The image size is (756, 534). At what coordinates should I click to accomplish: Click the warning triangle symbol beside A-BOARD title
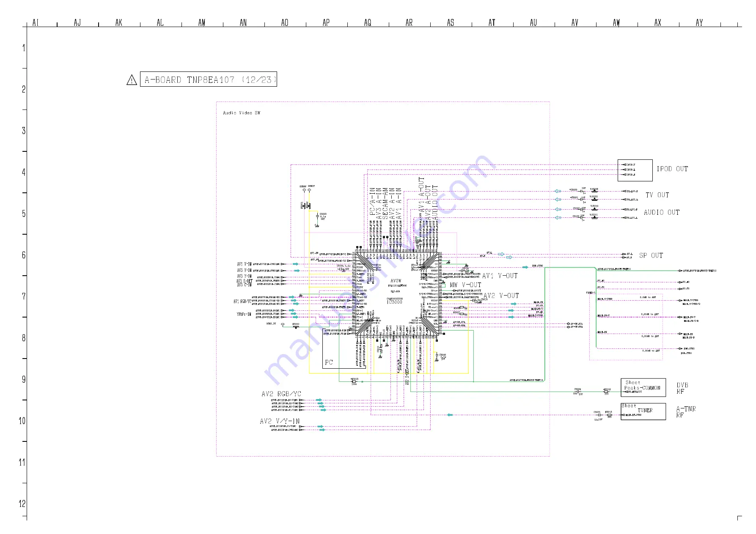[x=132, y=79]
